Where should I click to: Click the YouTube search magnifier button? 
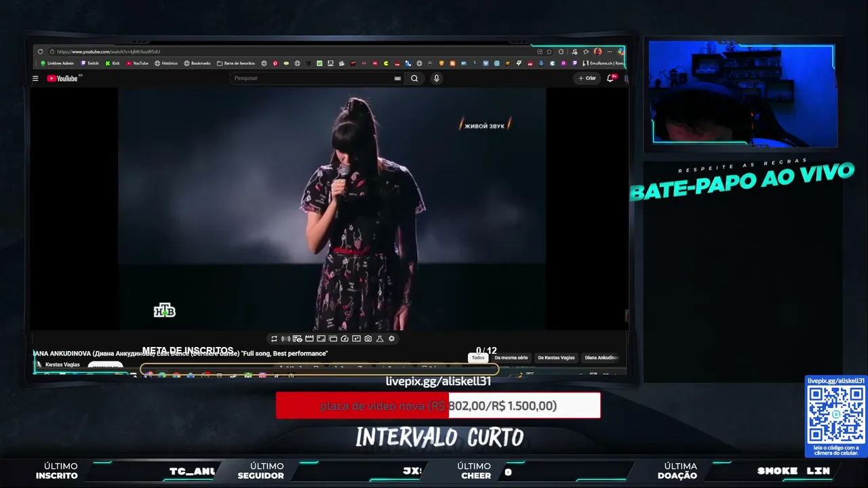coord(414,78)
